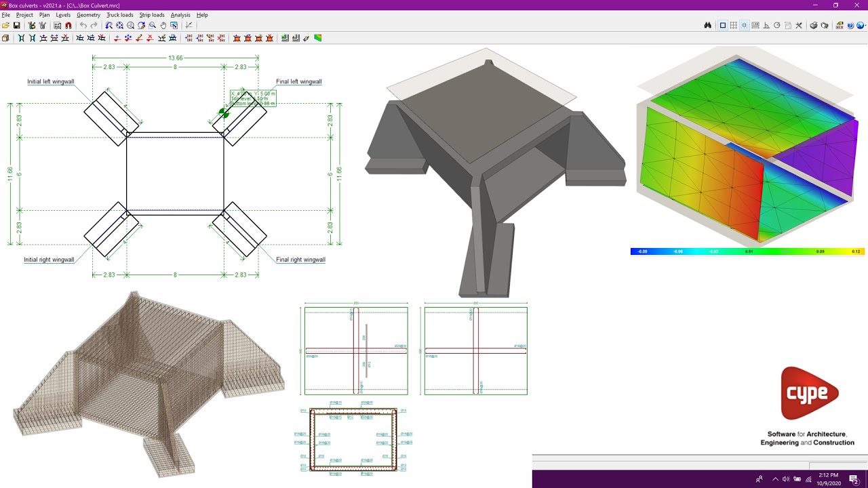The width and height of the screenshot is (868, 488).
Task: Toggle the highlighted square frame button
Action: click(x=722, y=26)
